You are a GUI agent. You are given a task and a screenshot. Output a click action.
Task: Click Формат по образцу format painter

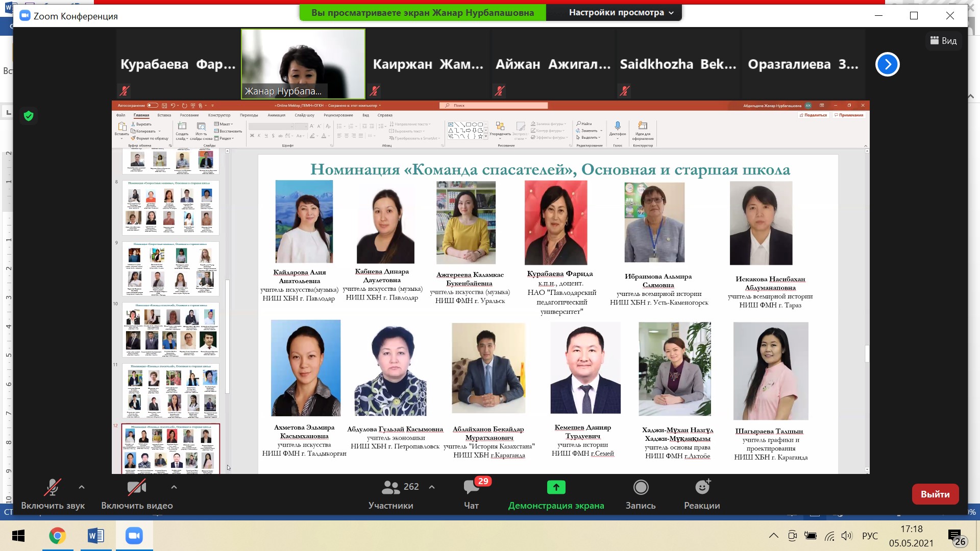[x=150, y=138]
